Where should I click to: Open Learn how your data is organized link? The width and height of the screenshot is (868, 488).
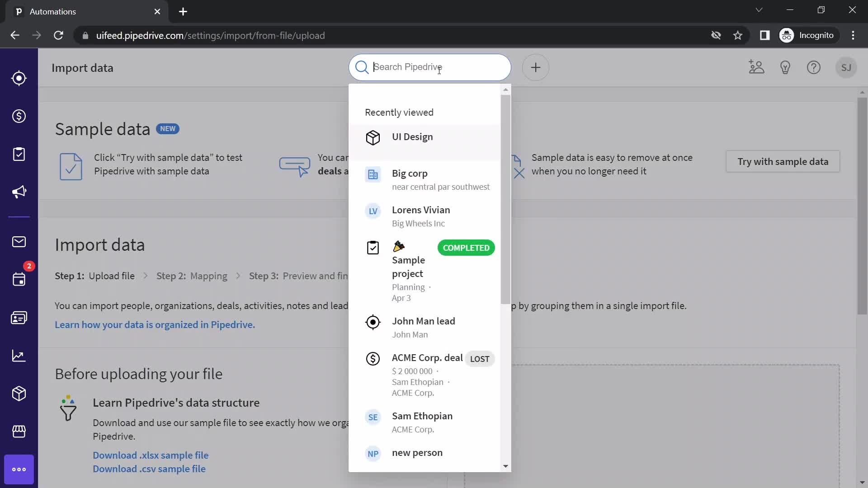point(155,325)
